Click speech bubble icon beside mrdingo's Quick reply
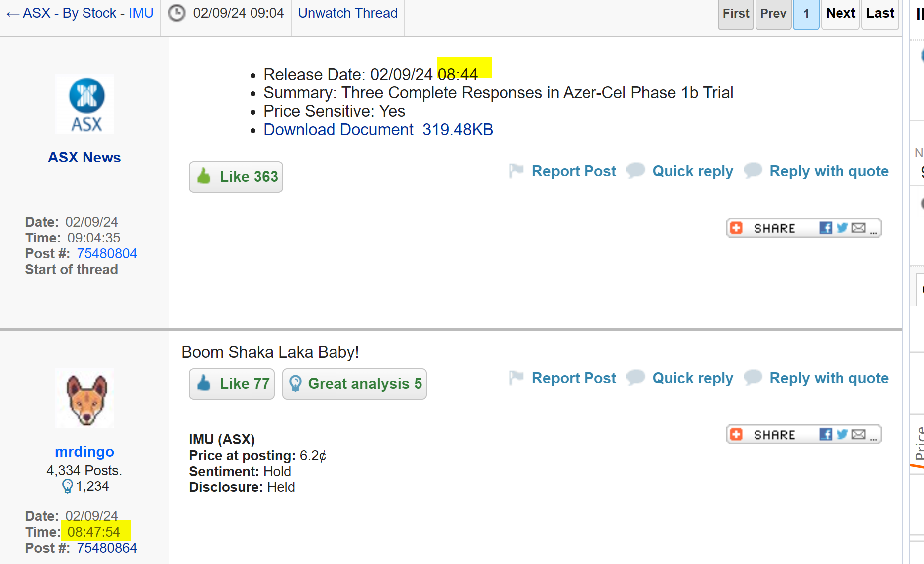924x564 pixels. click(635, 378)
